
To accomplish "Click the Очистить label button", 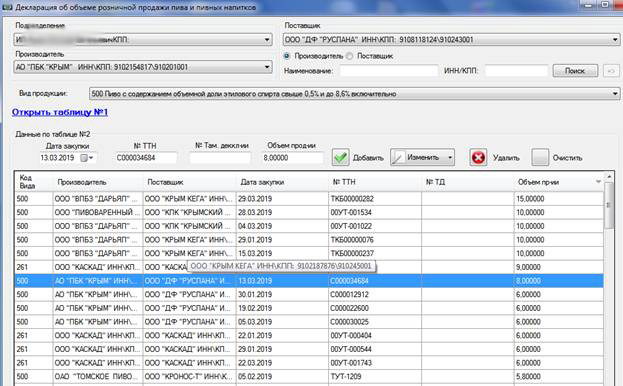I will point(567,158).
